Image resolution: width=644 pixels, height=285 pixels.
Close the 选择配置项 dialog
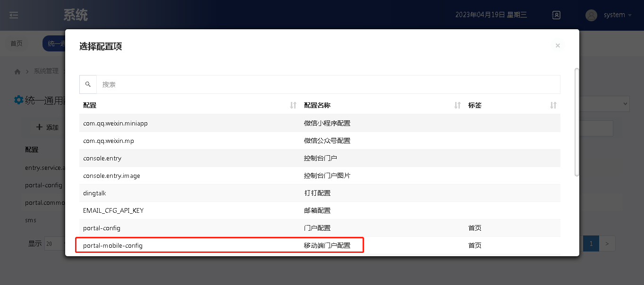pos(558,46)
